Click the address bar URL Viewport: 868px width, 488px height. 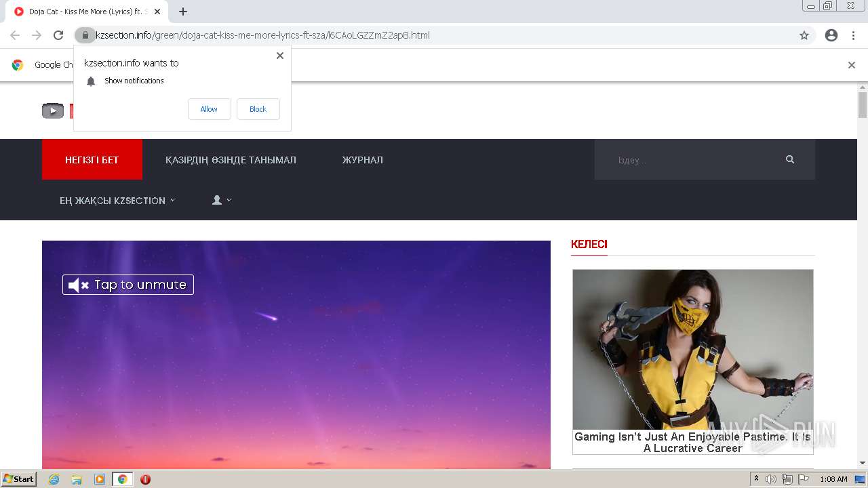pyautogui.click(x=262, y=35)
